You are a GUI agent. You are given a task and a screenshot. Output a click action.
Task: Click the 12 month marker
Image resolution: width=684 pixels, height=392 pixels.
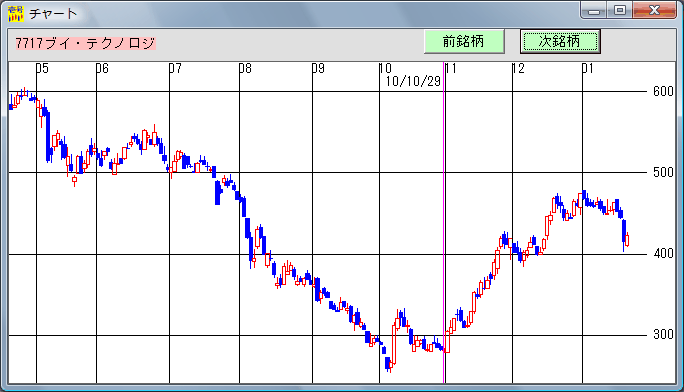coord(518,68)
